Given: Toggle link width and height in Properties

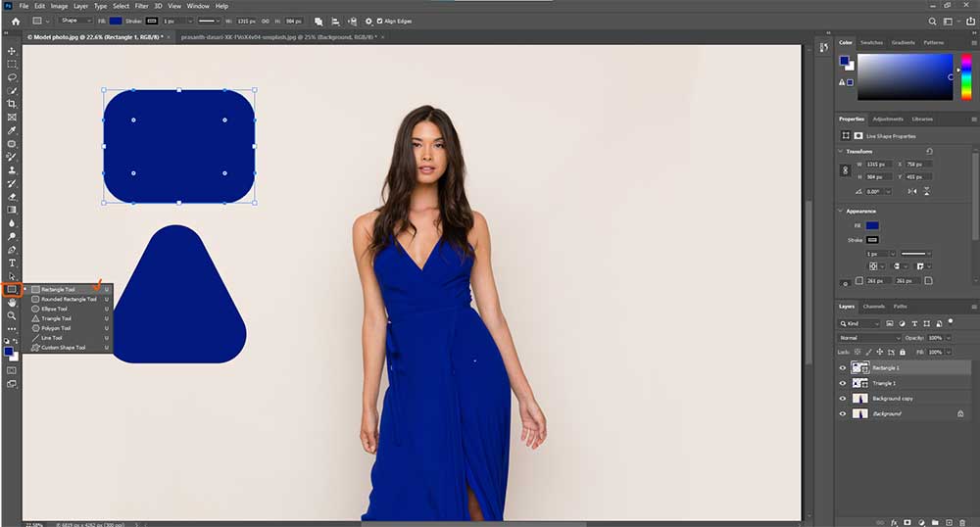Looking at the screenshot, I should [x=846, y=170].
